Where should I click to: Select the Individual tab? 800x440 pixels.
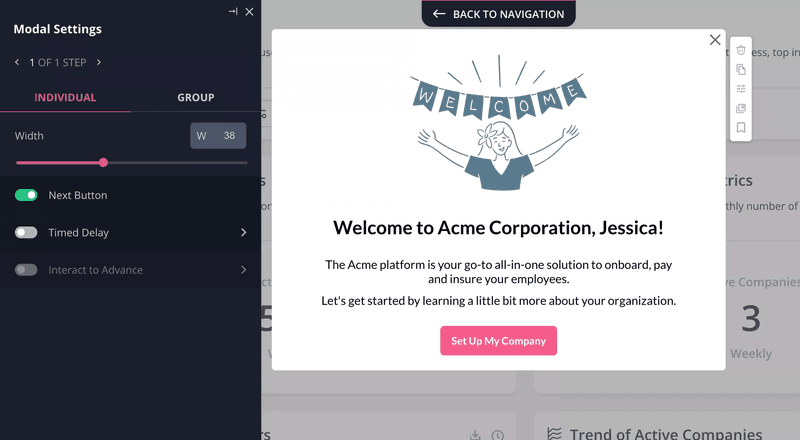(x=65, y=98)
